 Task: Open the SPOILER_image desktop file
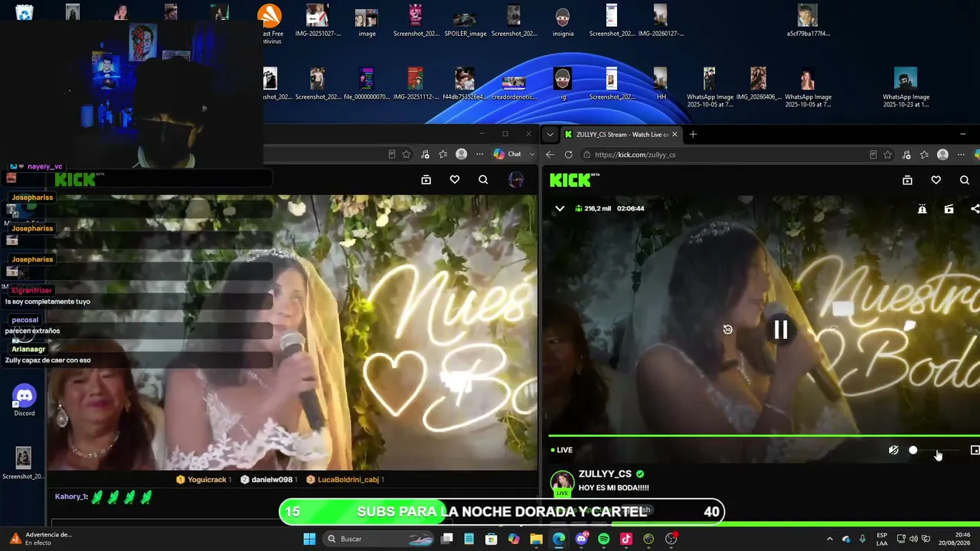465,21
